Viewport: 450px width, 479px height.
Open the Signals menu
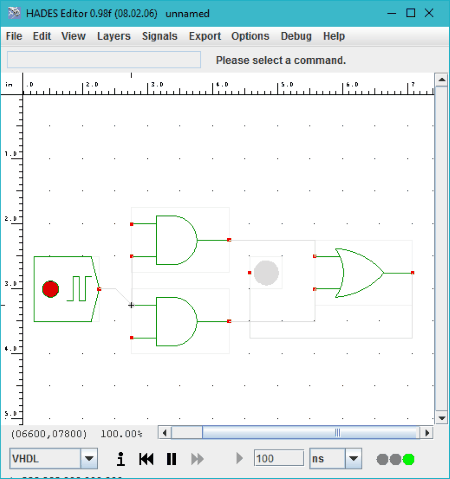tap(160, 36)
